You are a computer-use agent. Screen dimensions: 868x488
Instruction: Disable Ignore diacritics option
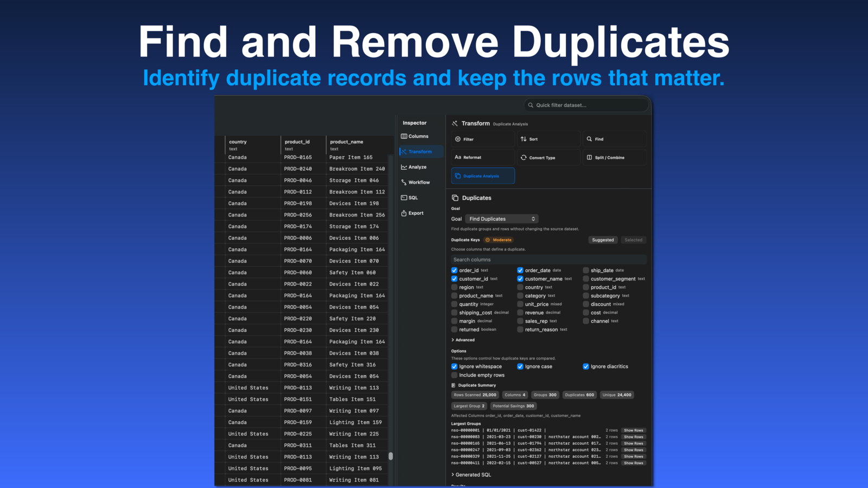point(586,367)
